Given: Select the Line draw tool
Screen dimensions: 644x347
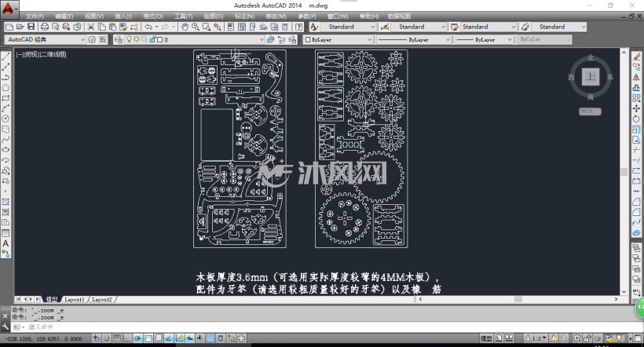Looking at the screenshot, I should 5,57.
